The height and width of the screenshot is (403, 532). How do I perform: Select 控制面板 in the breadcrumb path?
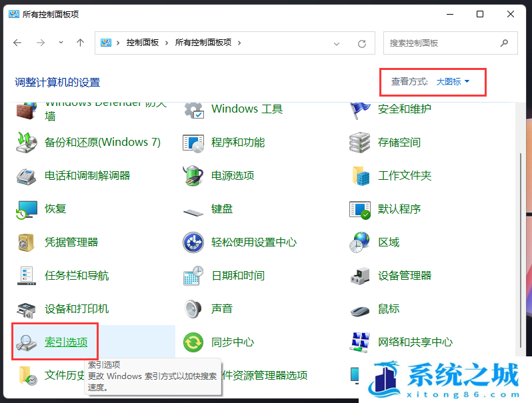point(142,43)
